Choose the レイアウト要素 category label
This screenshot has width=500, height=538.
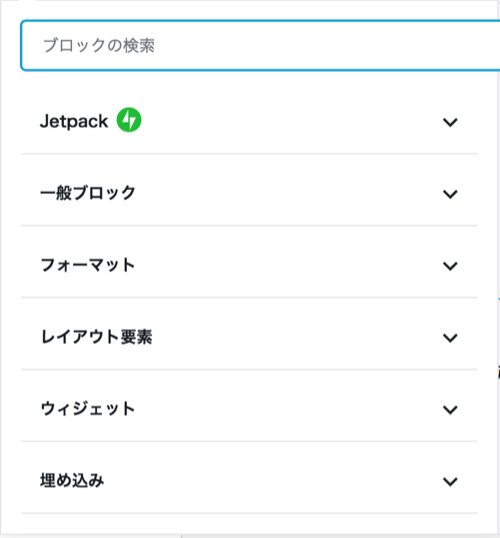pyautogui.click(x=96, y=337)
